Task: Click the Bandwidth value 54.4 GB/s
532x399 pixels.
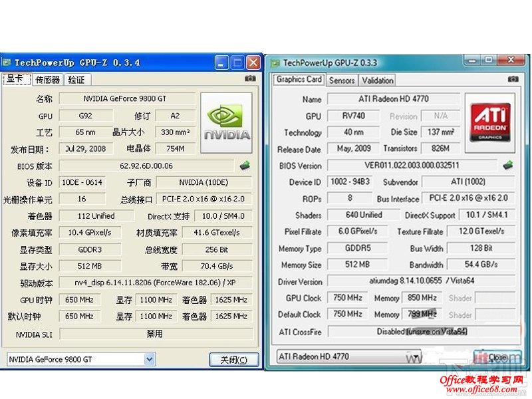Action: click(x=481, y=265)
